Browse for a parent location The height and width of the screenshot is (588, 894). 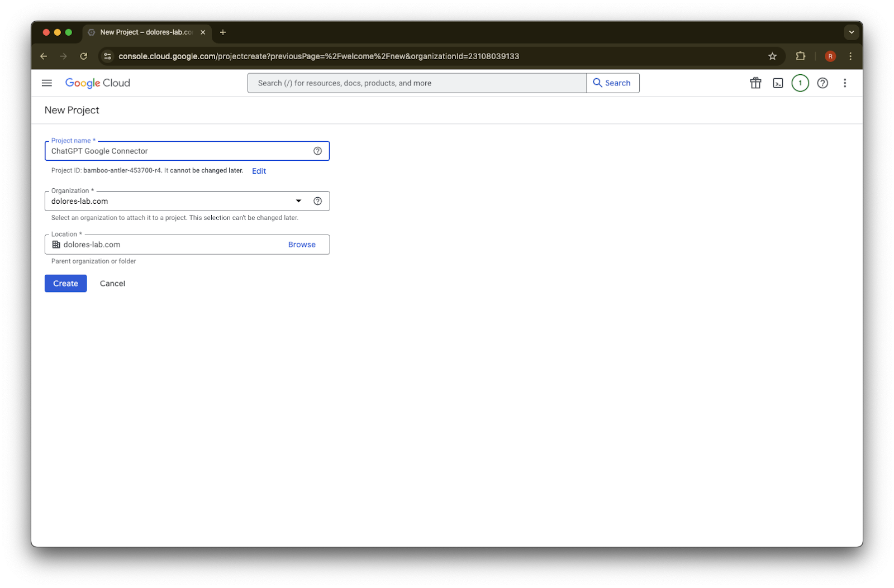pos(302,245)
